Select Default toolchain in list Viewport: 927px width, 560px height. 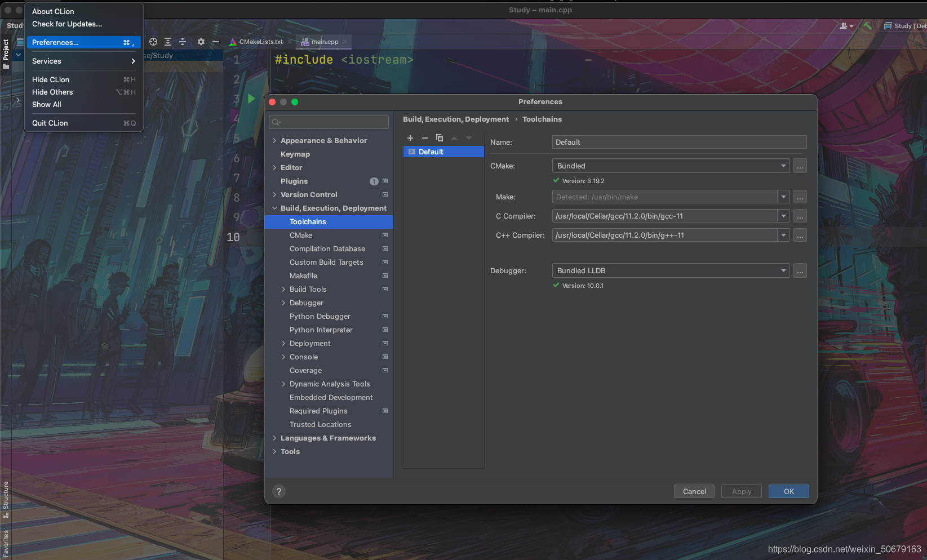[443, 152]
